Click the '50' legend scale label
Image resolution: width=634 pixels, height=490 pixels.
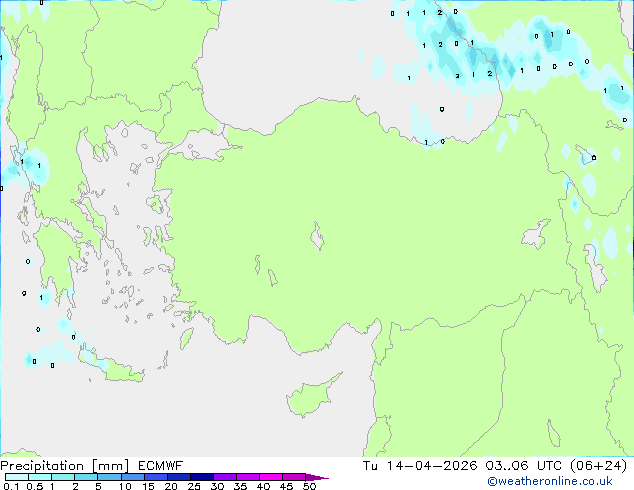pyautogui.click(x=309, y=486)
